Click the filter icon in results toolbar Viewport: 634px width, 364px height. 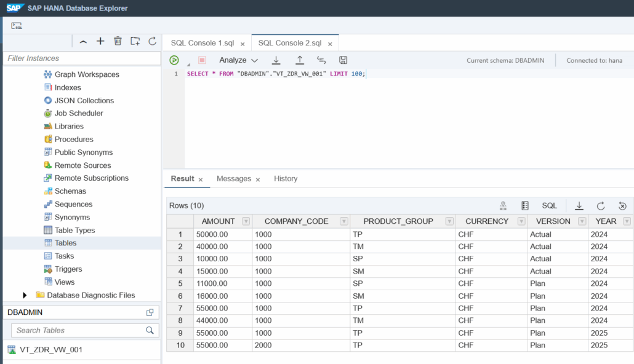tap(503, 205)
